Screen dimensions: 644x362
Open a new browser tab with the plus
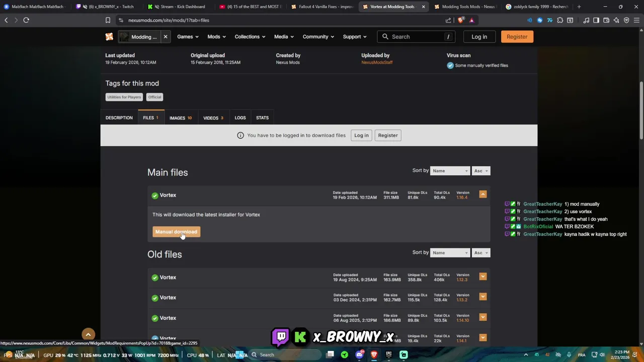(x=579, y=7)
